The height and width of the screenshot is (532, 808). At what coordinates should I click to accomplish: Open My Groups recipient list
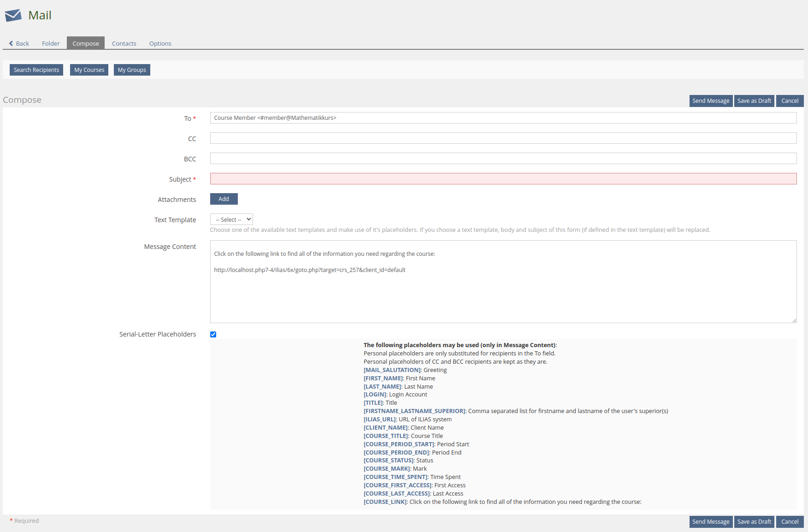click(x=132, y=70)
